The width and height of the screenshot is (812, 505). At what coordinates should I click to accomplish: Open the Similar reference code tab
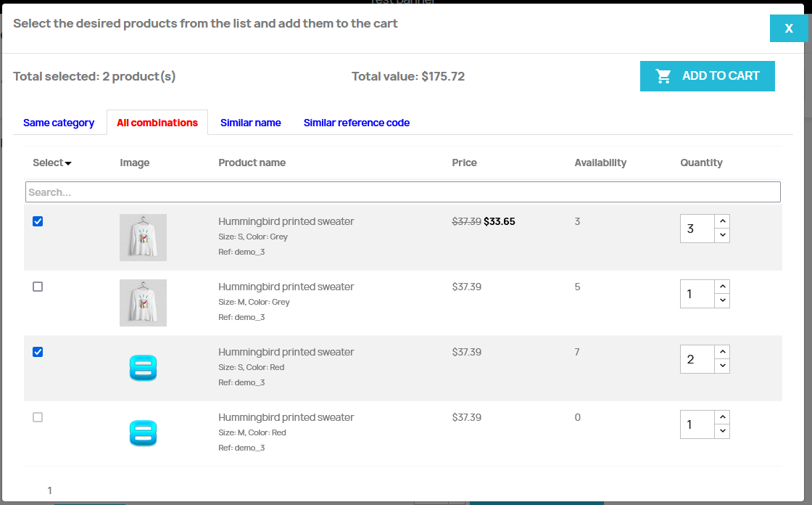click(x=356, y=123)
